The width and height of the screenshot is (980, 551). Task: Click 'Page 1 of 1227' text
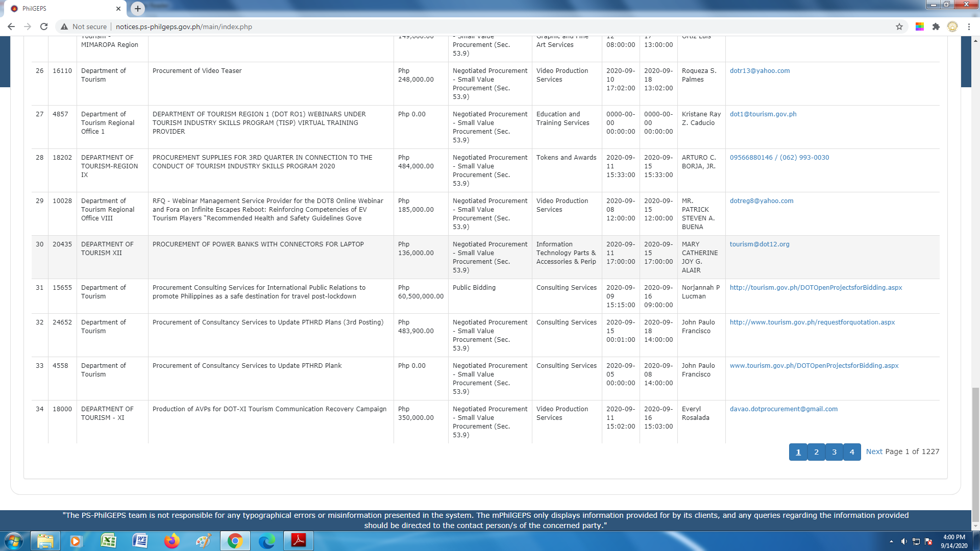912,452
